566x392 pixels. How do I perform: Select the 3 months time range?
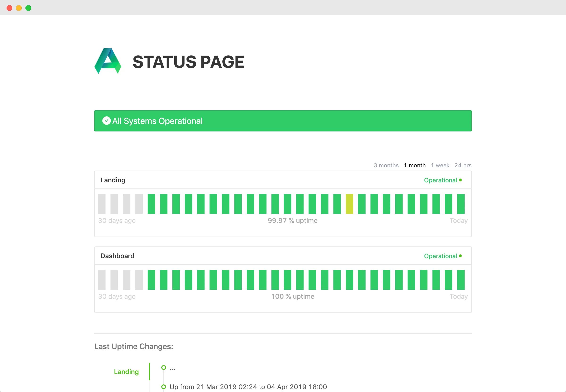click(x=386, y=165)
